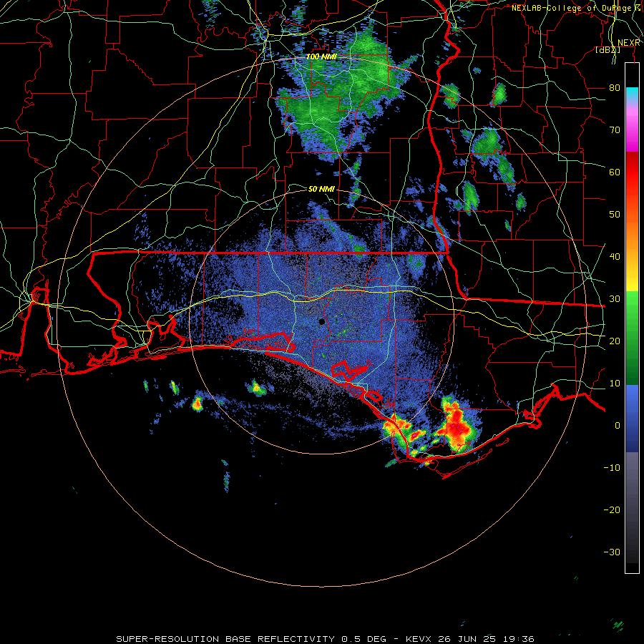Image resolution: width=644 pixels, height=644 pixels.
Task: Click the -20 value on dBZ scale
Action: pos(612,510)
